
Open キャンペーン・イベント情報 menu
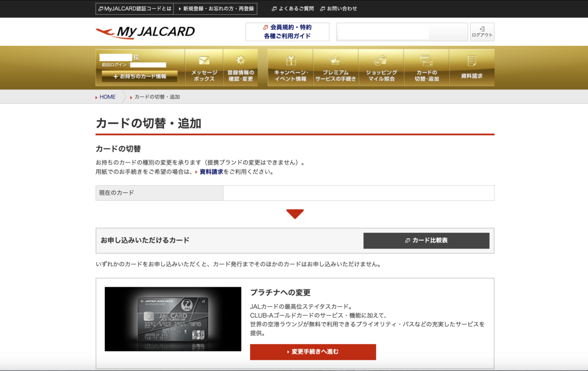pos(291,68)
